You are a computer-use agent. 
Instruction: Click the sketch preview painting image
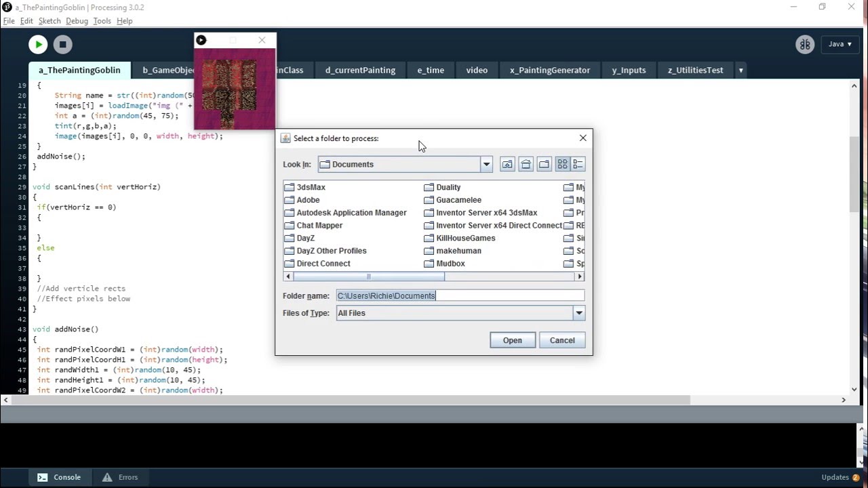tap(235, 89)
